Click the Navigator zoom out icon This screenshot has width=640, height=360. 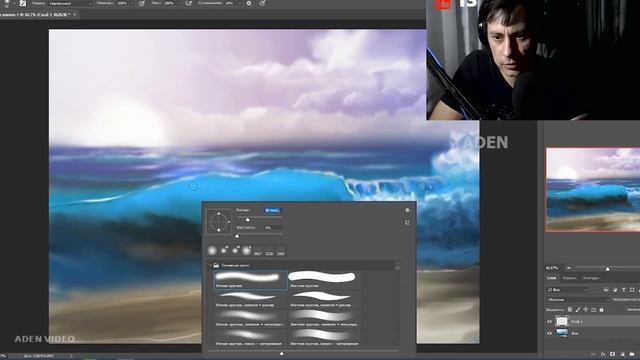(569, 268)
